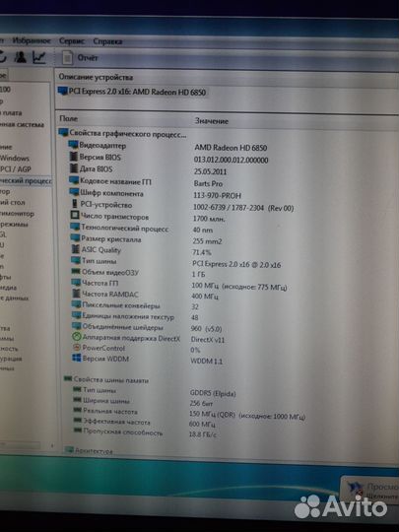Click the Частота ГП icon
The width and height of the screenshot is (399, 532).
pyautogui.click(x=76, y=283)
